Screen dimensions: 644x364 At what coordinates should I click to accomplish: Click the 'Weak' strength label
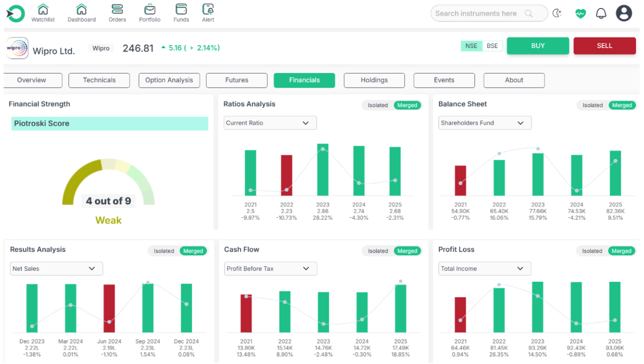(x=108, y=220)
